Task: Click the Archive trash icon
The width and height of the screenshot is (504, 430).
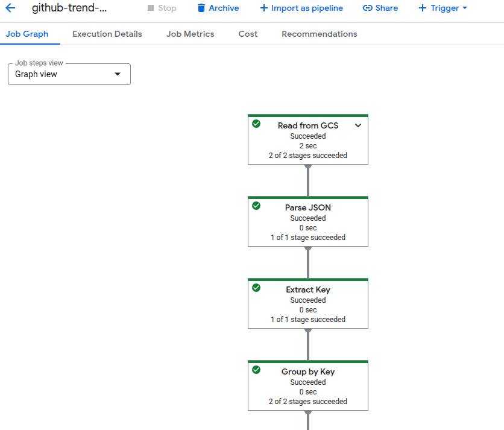Action: [x=201, y=8]
